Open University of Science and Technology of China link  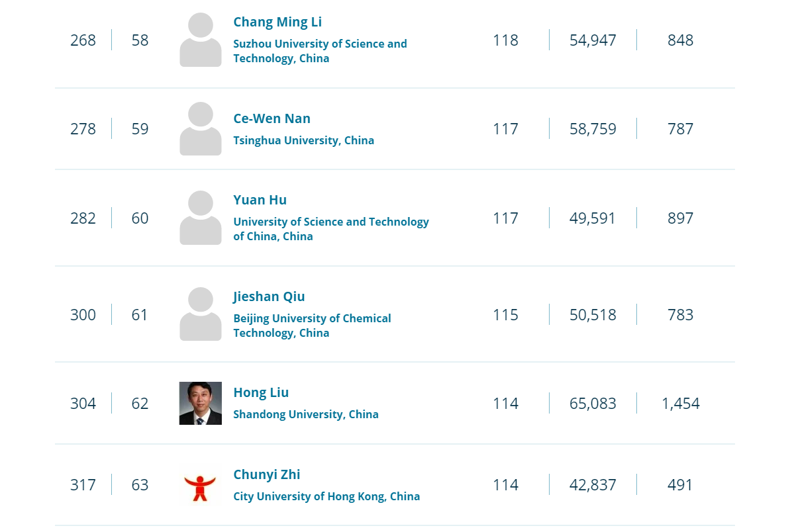[x=331, y=229]
